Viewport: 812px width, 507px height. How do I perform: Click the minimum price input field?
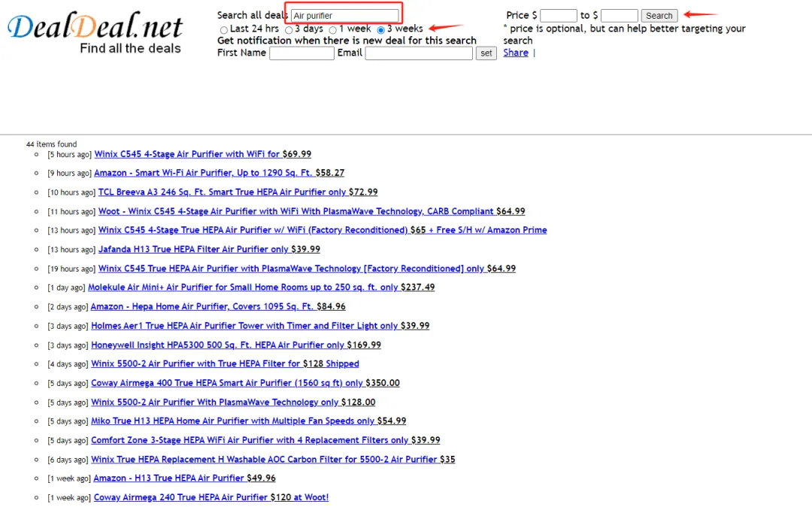click(558, 16)
